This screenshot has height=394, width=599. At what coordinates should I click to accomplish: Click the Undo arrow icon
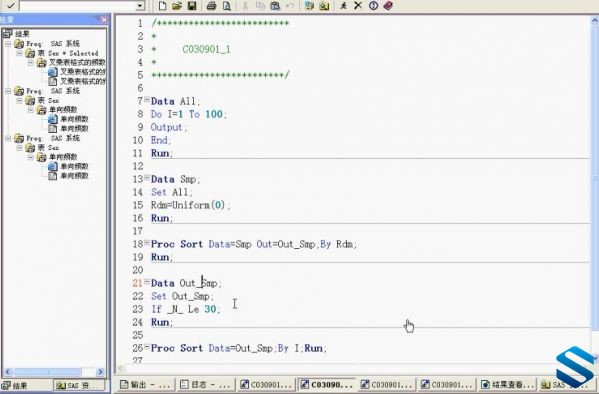(x=290, y=6)
